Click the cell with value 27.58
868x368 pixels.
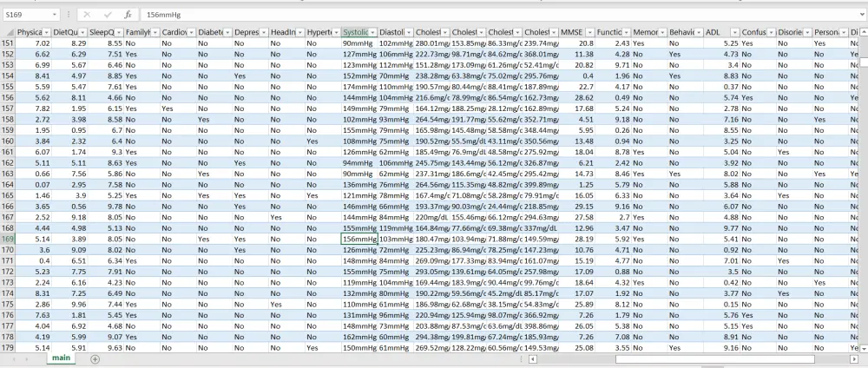(577, 218)
